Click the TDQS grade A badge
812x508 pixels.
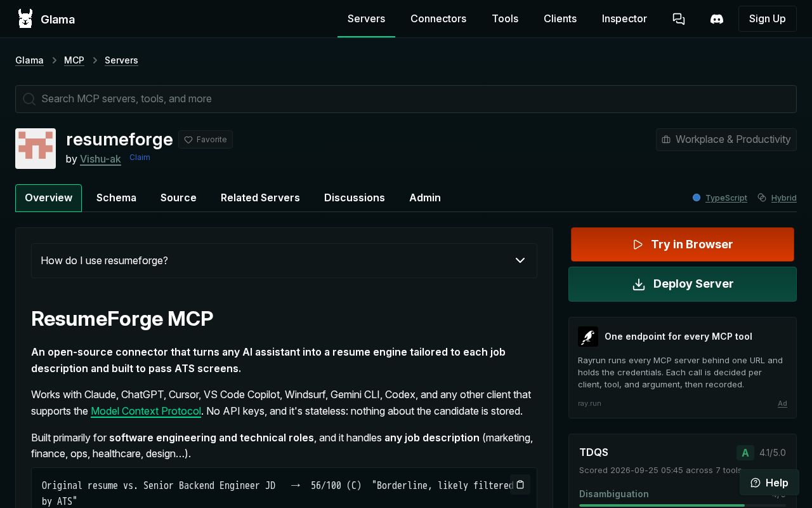[745, 453]
